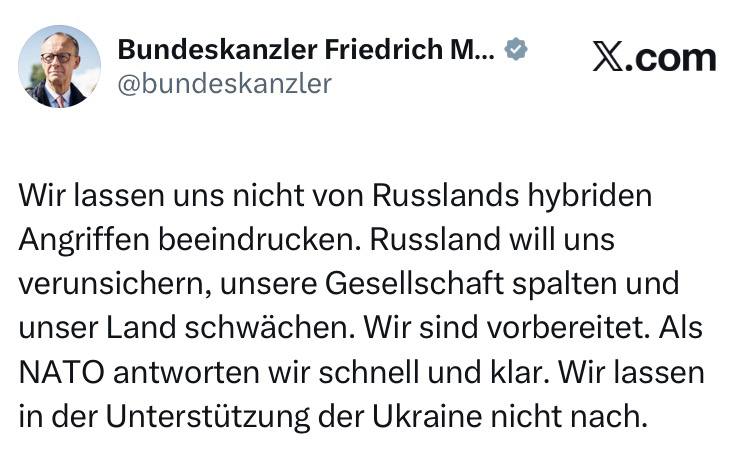The height and width of the screenshot is (464, 750).
Task: Click the word beeindrucken in the post
Action: pos(259,239)
